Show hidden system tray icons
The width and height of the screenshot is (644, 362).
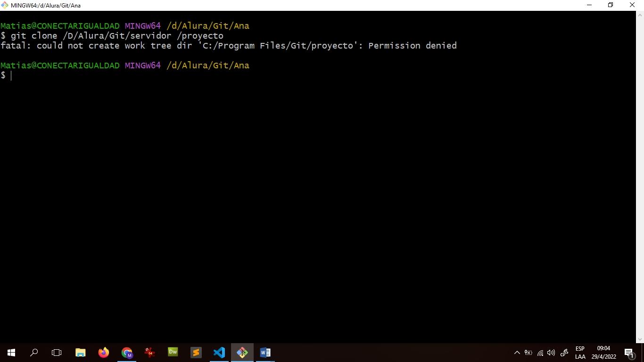(517, 353)
